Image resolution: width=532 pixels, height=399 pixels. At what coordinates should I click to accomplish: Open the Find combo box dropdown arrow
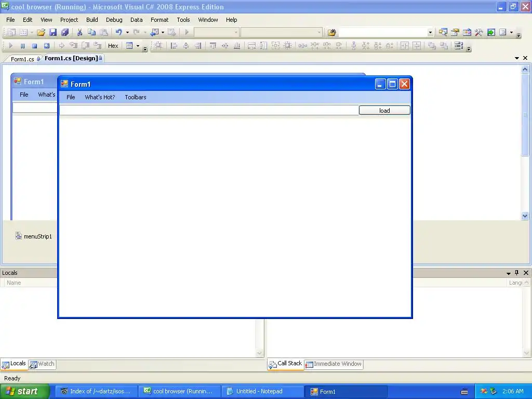[430, 33]
